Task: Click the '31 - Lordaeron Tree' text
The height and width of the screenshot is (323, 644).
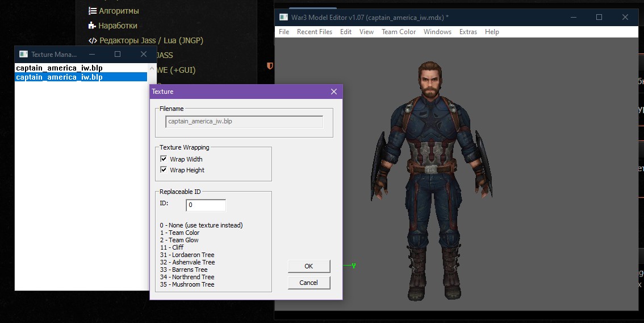Action: point(187,255)
